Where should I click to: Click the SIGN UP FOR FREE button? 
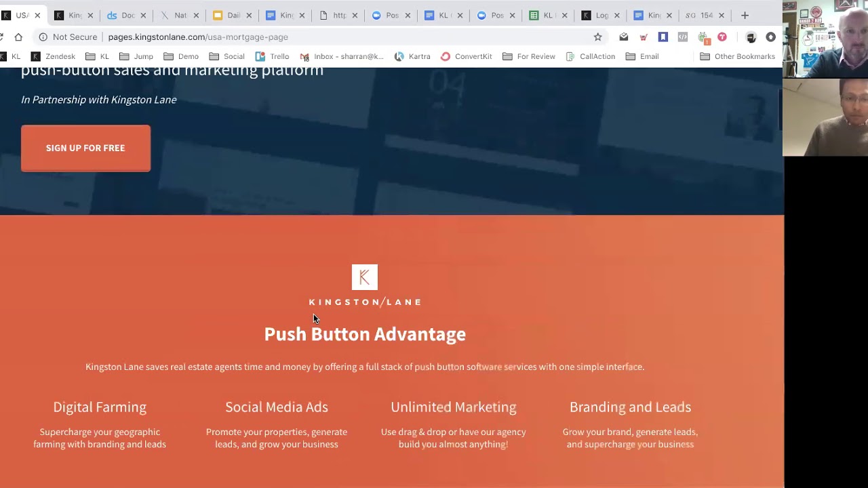pos(85,148)
